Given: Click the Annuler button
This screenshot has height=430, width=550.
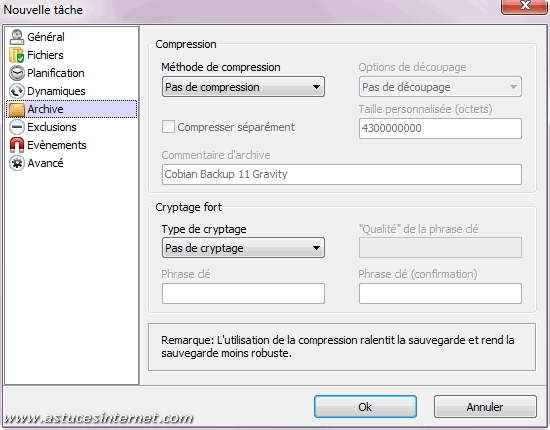Looking at the screenshot, I should tap(485, 407).
